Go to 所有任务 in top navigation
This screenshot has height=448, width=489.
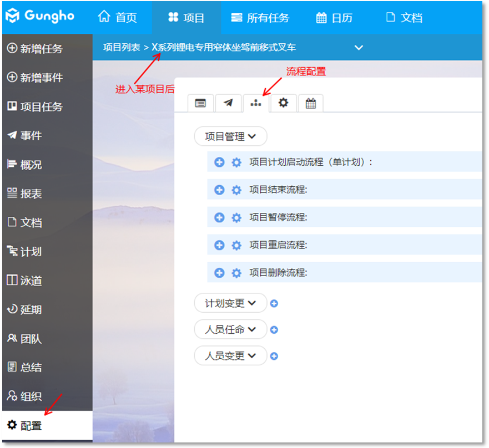[260, 18]
